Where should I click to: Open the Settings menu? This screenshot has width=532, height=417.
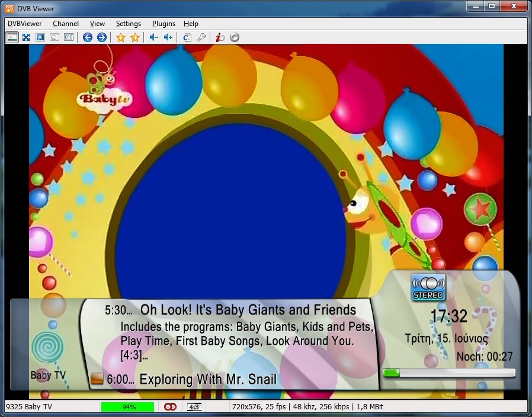(x=128, y=24)
